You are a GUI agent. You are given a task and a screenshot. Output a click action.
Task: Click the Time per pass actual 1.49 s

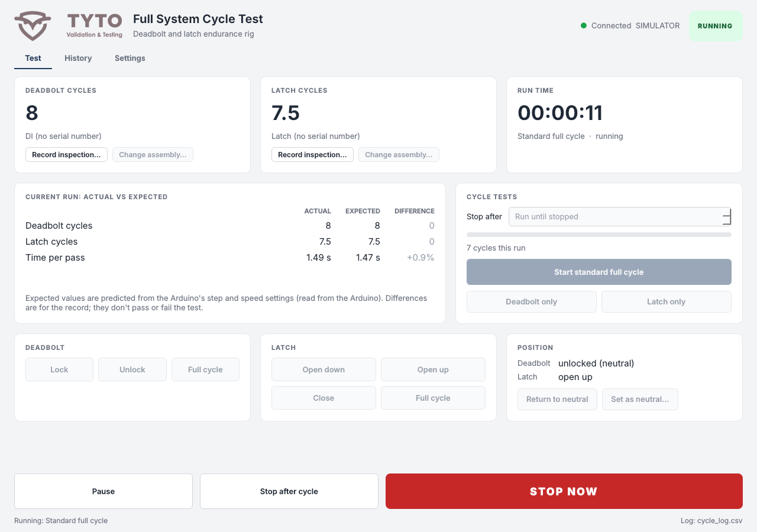point(319,258)
